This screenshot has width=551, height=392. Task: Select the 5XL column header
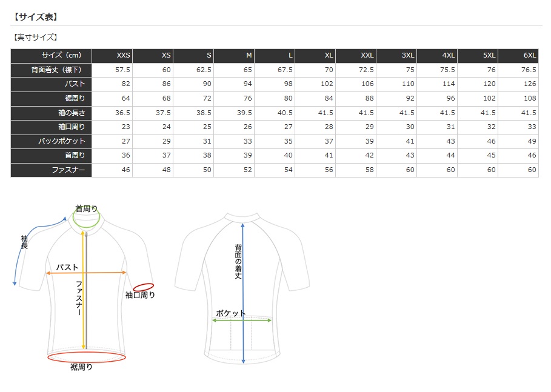(x=478, y=56)
